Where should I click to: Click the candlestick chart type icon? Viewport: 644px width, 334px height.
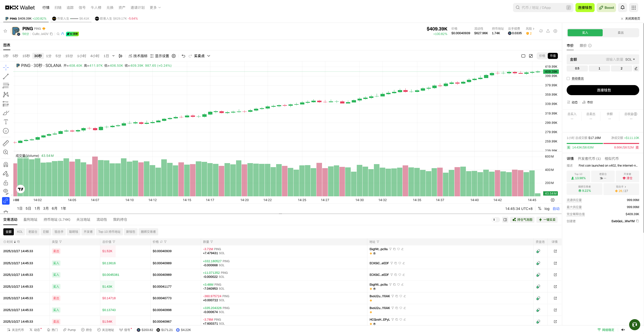(120, 56)
